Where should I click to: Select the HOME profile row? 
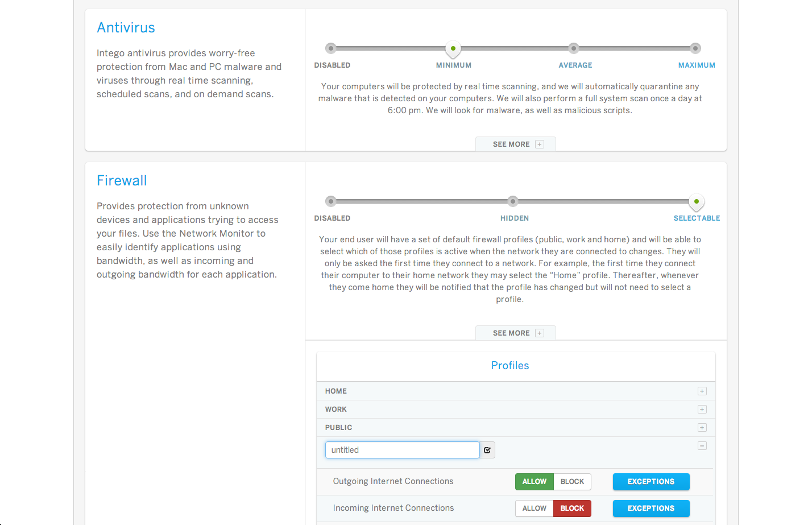[x=516, y=391]
